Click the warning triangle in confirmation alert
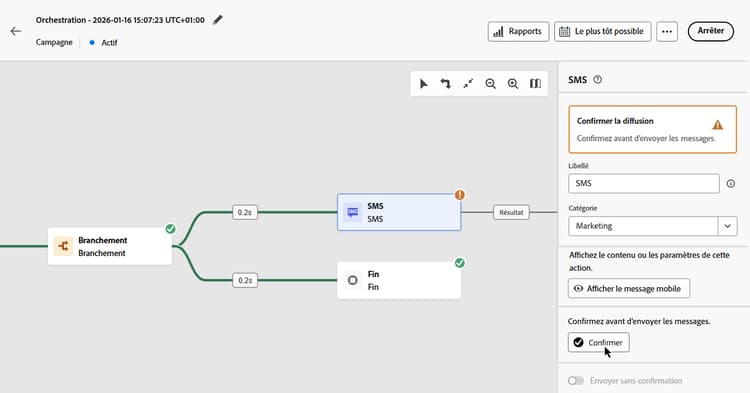 click(x=717, y=125)
